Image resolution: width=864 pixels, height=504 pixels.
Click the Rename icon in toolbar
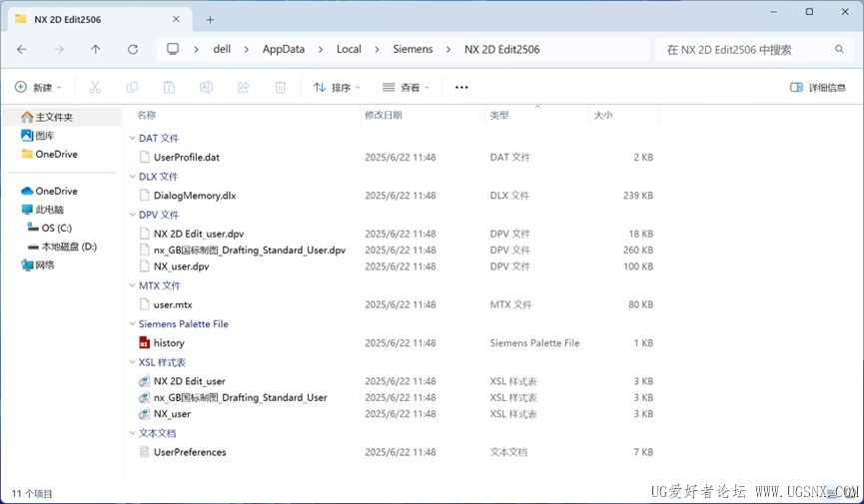pyautogui.click(x=206, y=87)
